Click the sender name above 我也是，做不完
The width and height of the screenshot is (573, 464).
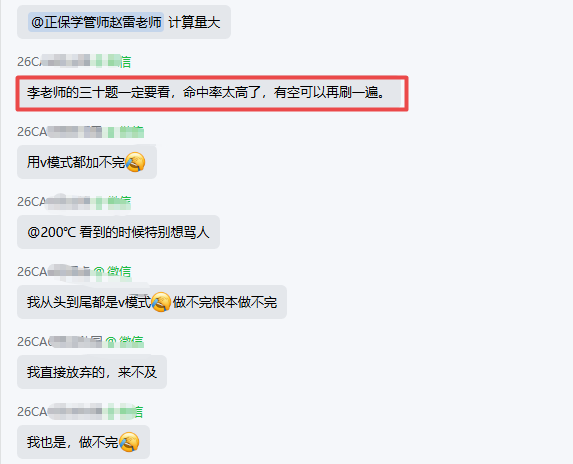[x=80, y=412]
